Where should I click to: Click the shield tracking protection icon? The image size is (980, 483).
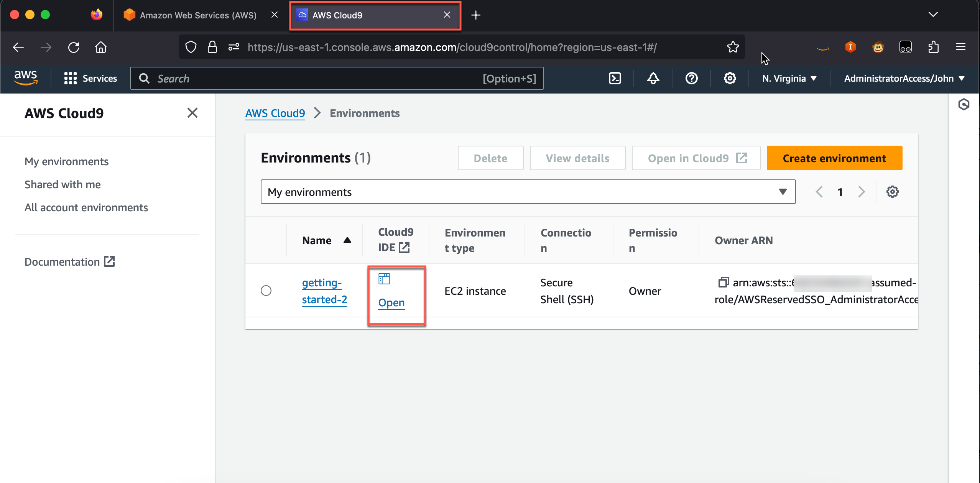coord(191,47)
